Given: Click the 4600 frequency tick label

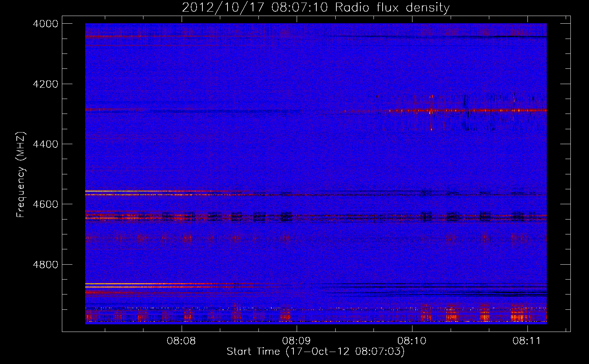Looking at the screenshot, I should click(46, 204).
